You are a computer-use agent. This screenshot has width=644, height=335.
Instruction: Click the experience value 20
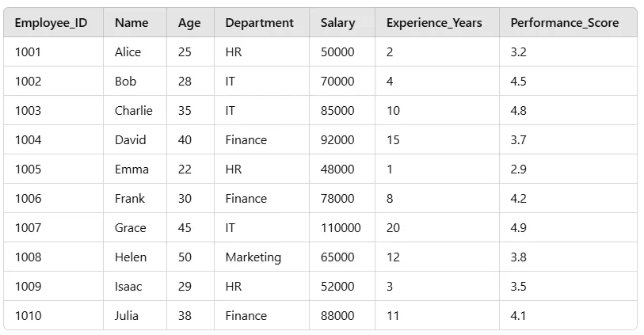(393, 228)
